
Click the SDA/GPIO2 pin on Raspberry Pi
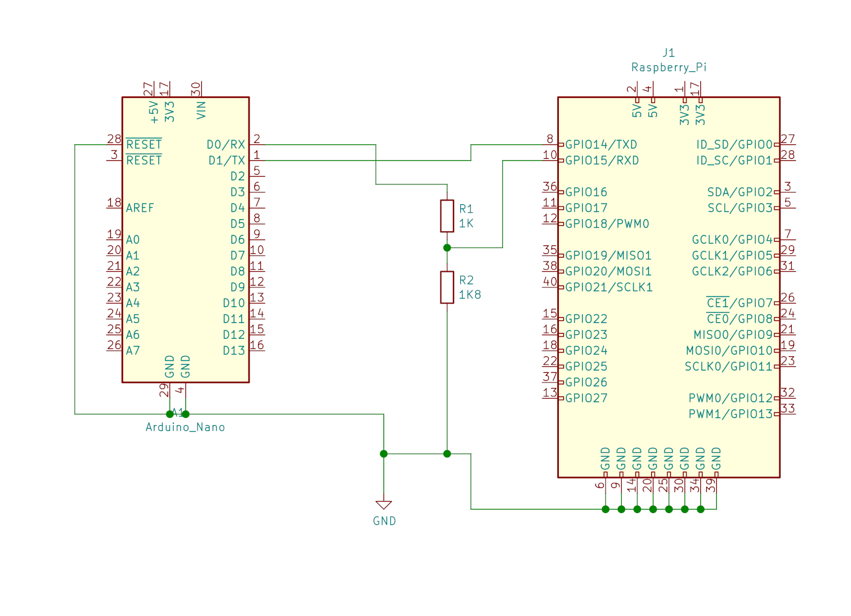740,192
